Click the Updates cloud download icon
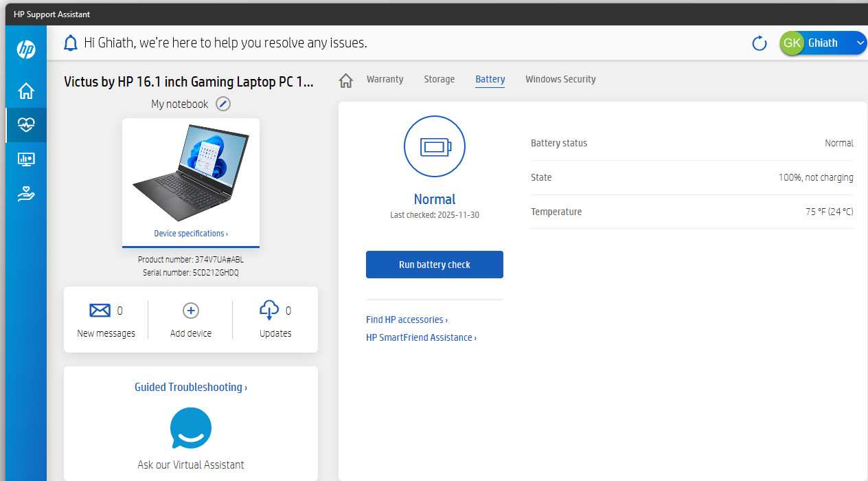The image size is (868, 481). point(269,311)
